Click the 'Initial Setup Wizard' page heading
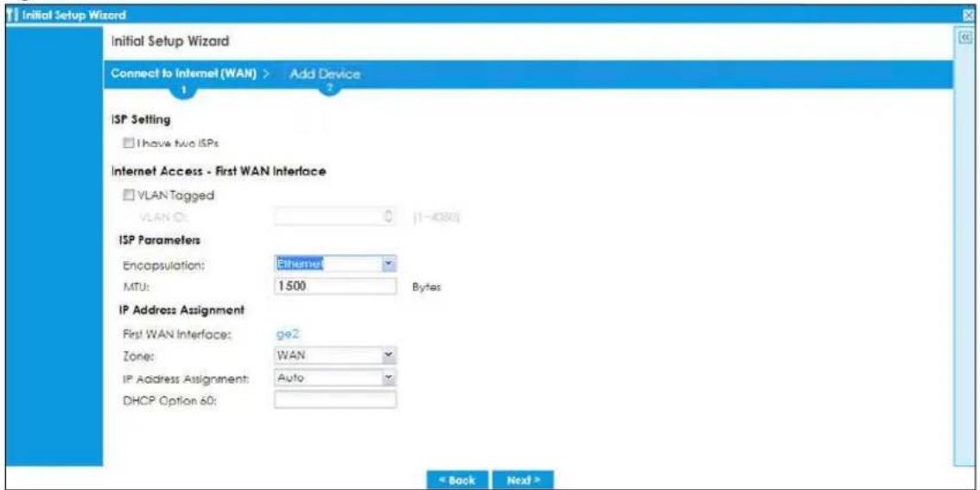The height and width of the screenshot is (490, 980). click(170, 41)
